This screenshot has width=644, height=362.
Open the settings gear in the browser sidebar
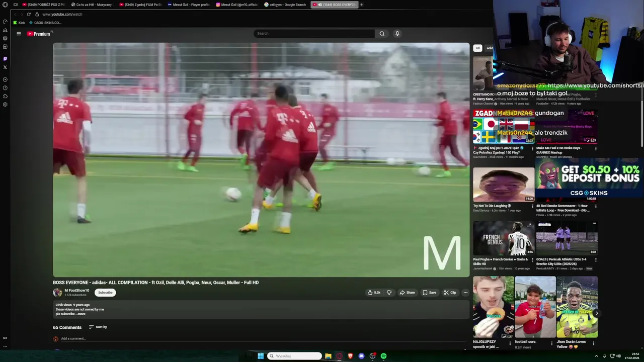coord(5,105)
